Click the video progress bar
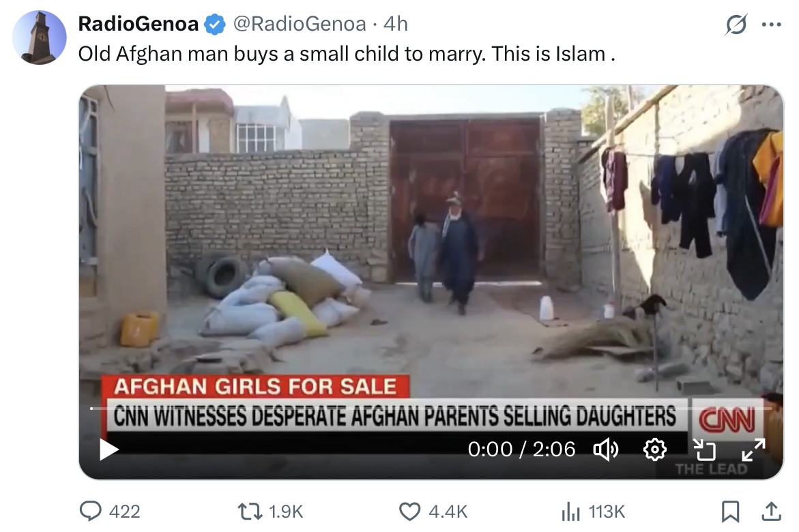Image resolution: width=799 pixels, height=532 pixels. 431,408
